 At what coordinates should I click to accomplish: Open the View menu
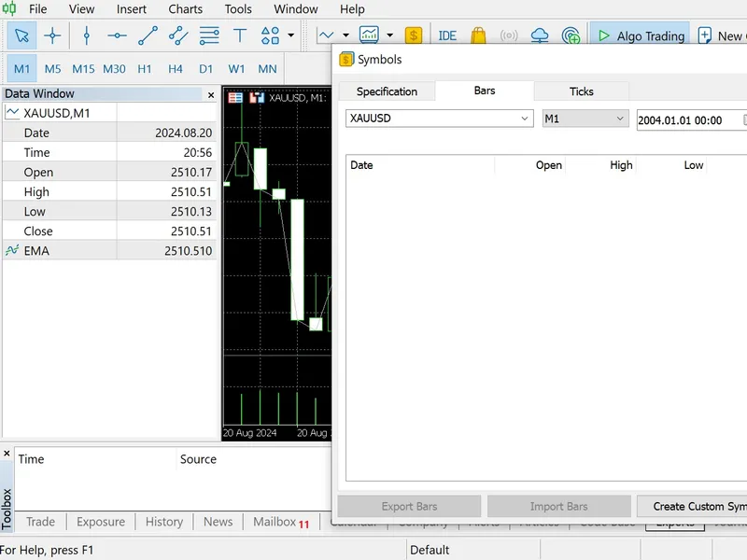click(81, 9)
